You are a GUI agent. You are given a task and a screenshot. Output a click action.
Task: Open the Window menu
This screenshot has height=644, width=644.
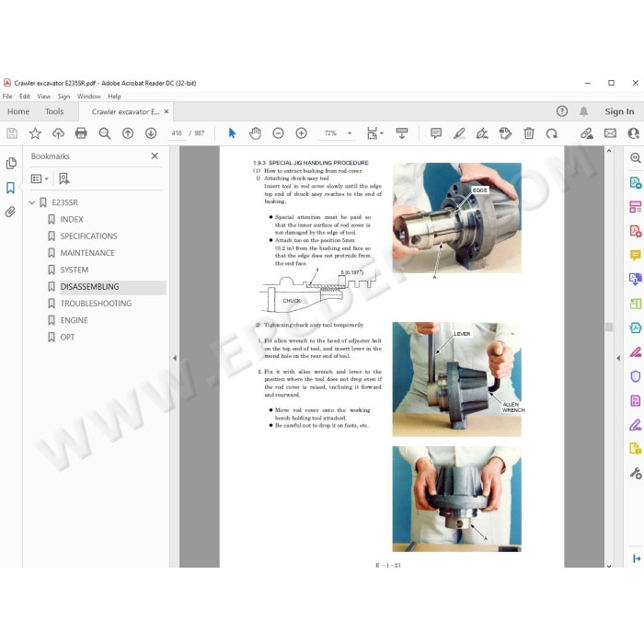[x=88, y=97]
